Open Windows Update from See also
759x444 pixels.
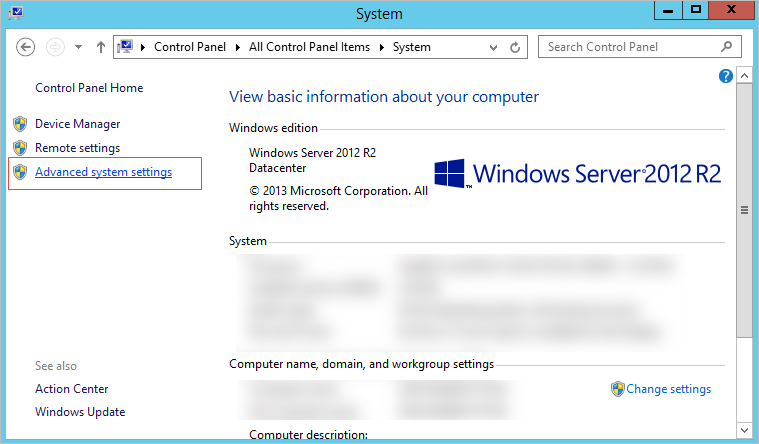pos(80,412)
